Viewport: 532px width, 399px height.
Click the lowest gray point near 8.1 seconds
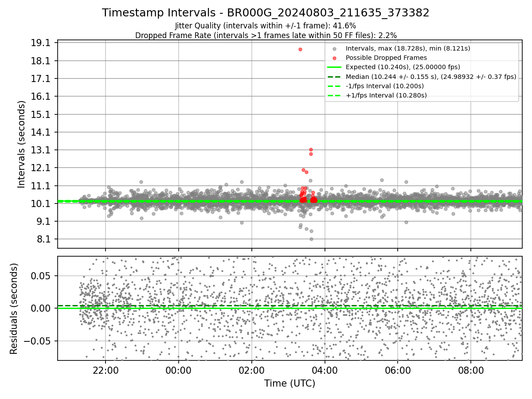311,239
